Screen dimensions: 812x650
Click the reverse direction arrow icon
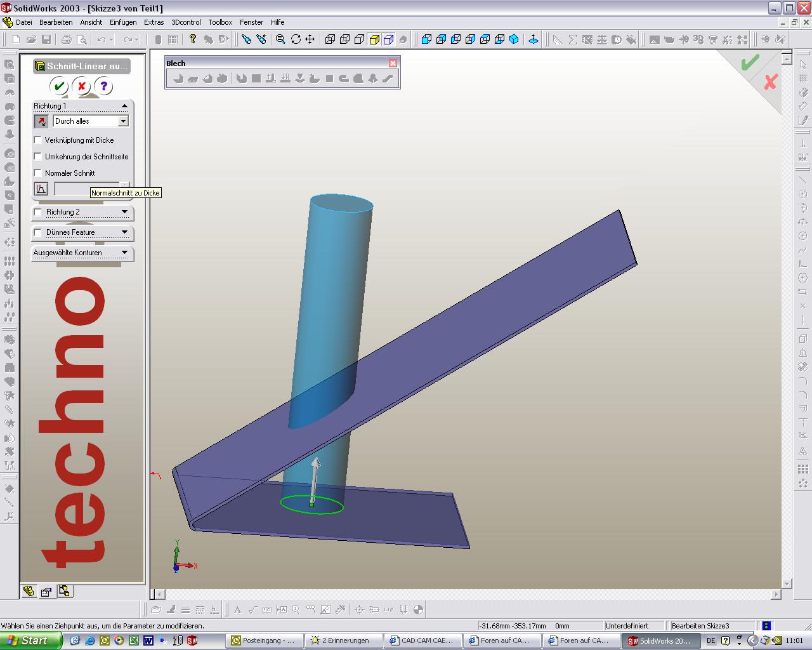[41, 121]
